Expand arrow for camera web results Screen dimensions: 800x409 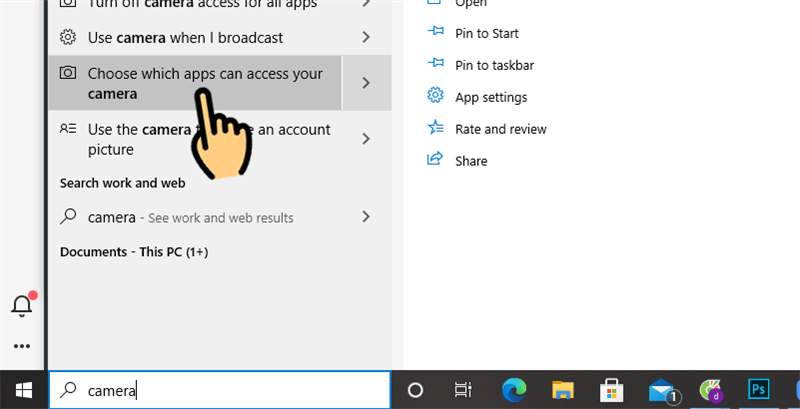point(366,217)
